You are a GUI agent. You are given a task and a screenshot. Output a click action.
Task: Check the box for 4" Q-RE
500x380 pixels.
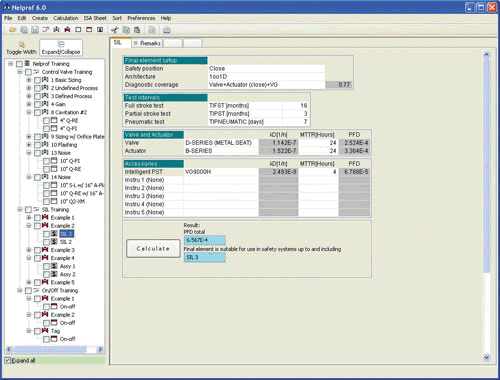click(46, 121)
